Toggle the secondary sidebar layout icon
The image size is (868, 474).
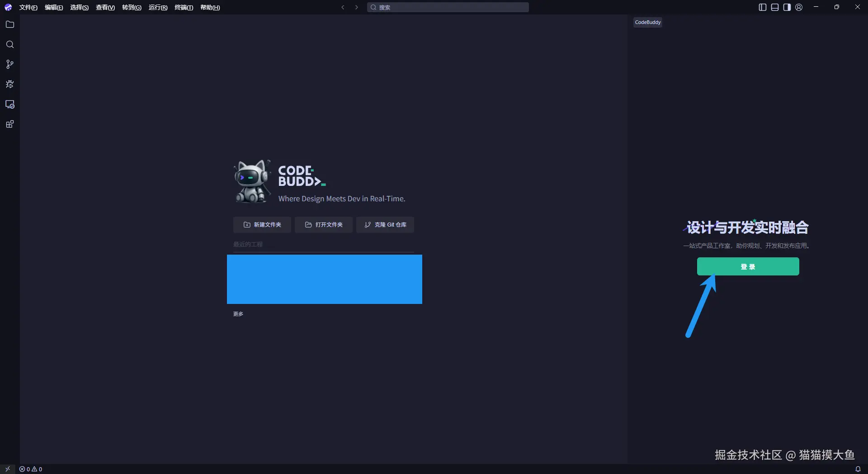pyautogui.click(x=787, y=7)
